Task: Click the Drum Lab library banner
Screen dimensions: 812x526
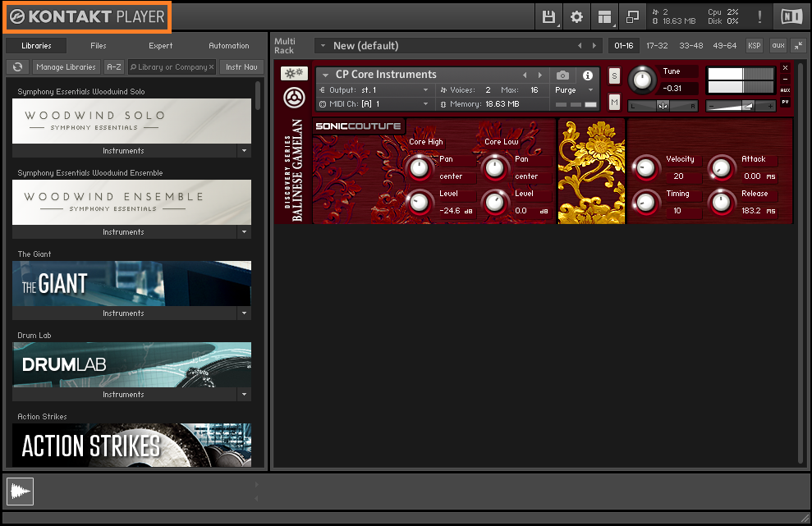Action: [x=131, y=364]
